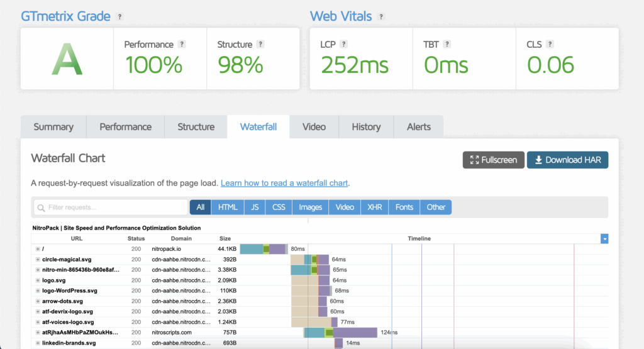Viewport: 644px width, 349px height.
Task: Open Structure score help tooltip icon
Action: point(260,44)
